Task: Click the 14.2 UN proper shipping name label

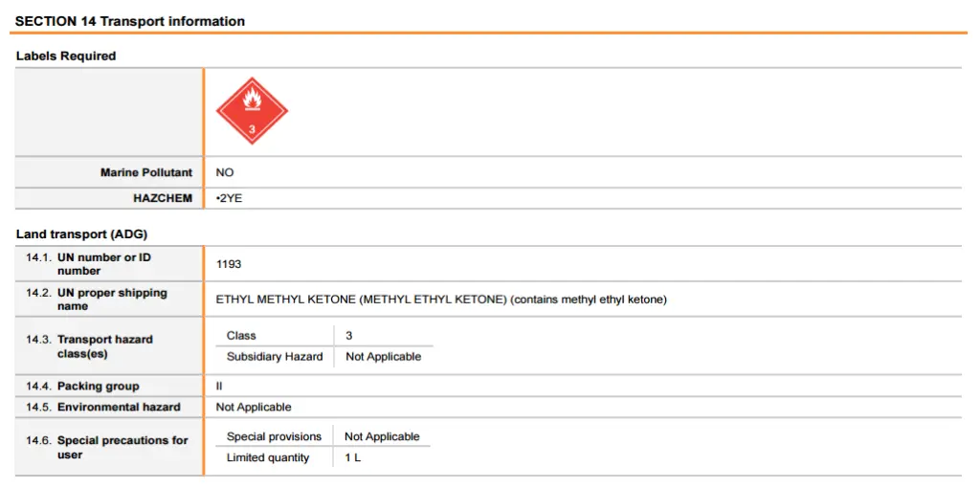Action: click(x=111, y=299)
